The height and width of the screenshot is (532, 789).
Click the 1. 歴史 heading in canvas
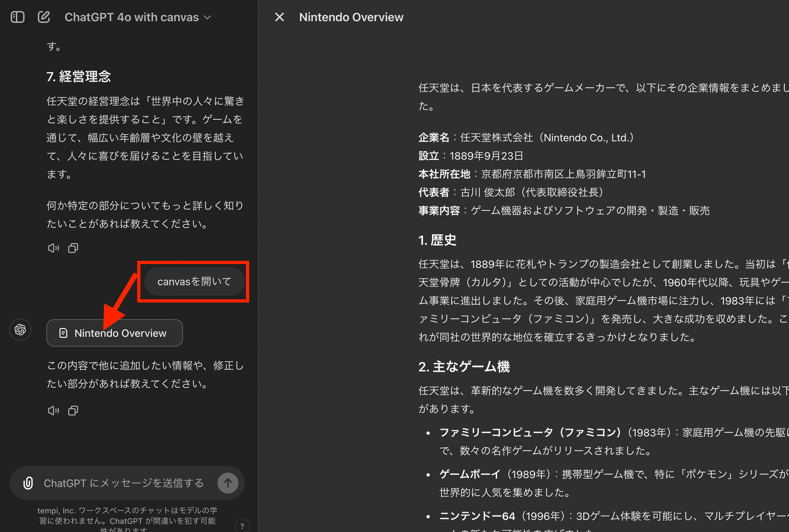[x=437, y=240]
